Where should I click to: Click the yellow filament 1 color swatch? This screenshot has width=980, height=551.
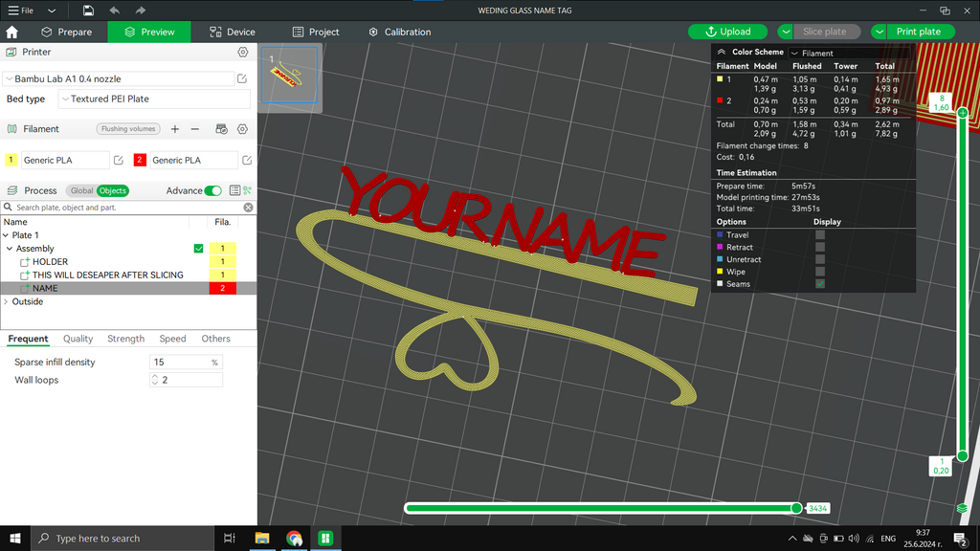(11, 160)
